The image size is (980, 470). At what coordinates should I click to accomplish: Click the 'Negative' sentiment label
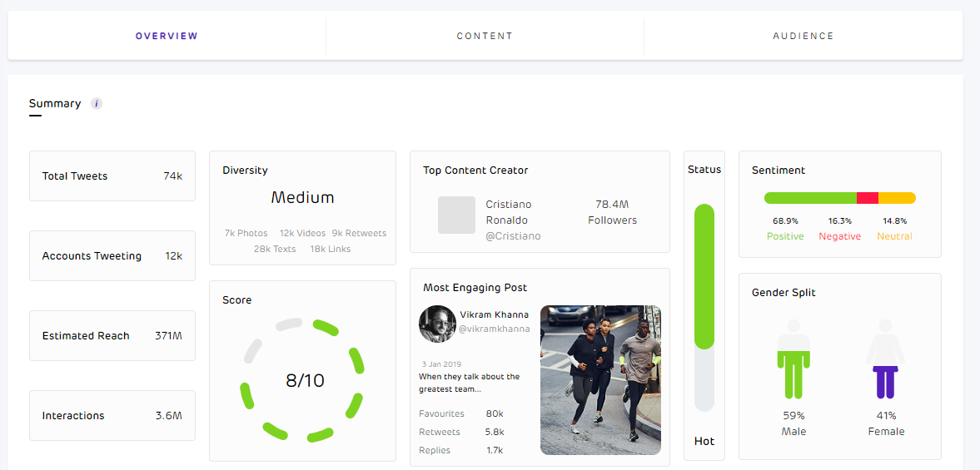[840, 236]
